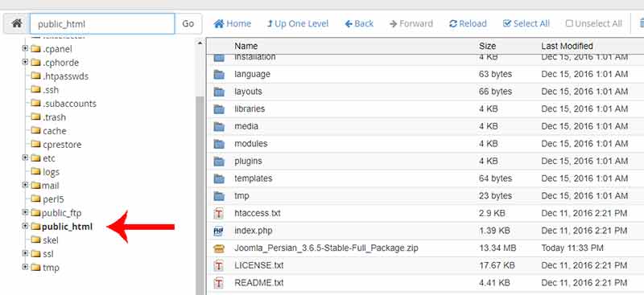Sort files by Last Modified column

(x=567, y=46)
